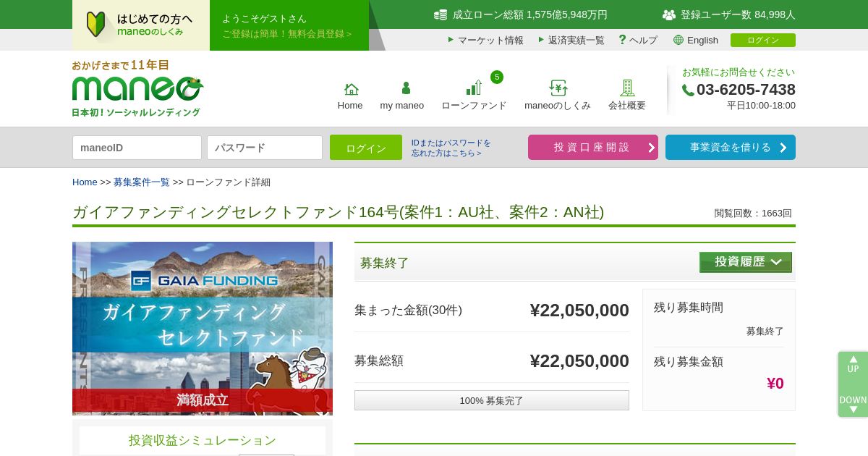Click the phone number 03-6205-7438
This screenshot has width=868, height=456.
coord(746,90)
